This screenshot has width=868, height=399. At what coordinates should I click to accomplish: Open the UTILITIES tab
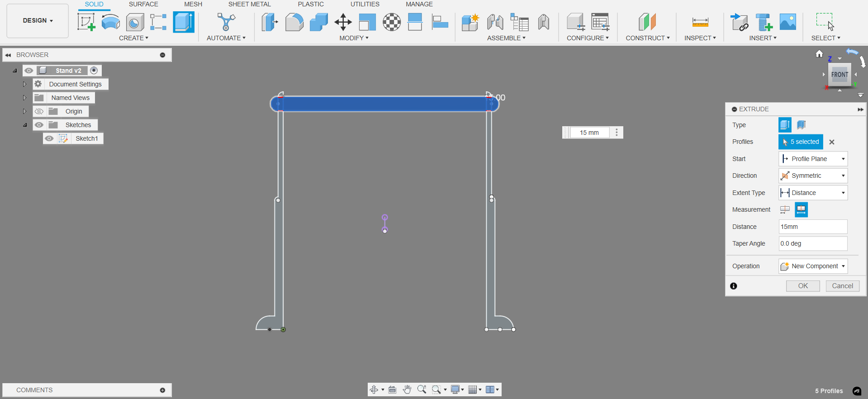(365, 4)
